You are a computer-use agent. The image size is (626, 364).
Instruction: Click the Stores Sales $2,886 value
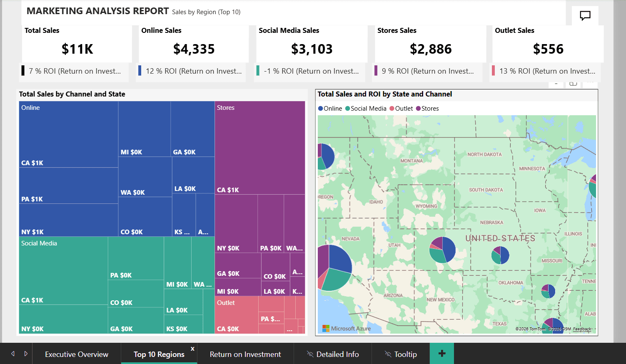tap(431, 49)
